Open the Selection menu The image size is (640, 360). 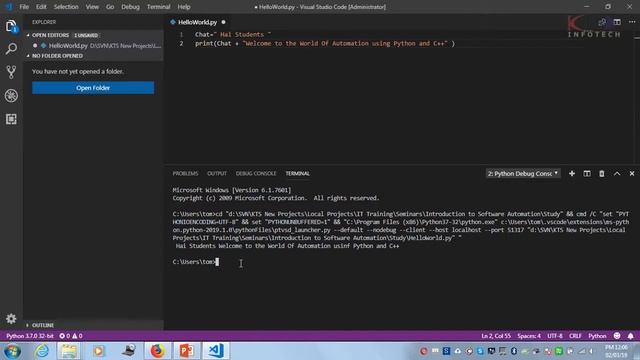66,7
